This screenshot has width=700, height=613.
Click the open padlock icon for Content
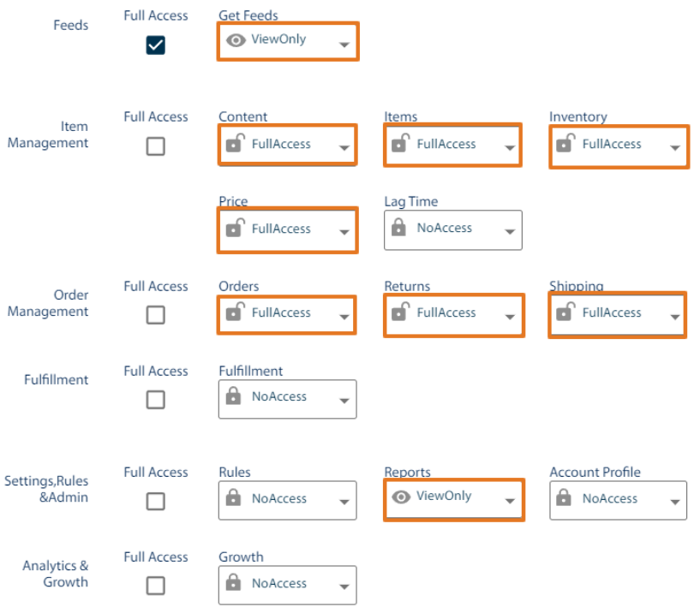[x=235, y=144]
